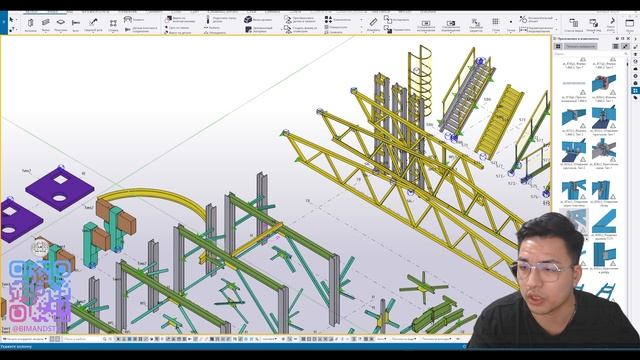
Task: Click the arrow selection cursor icon
Action: coord(11,20)
